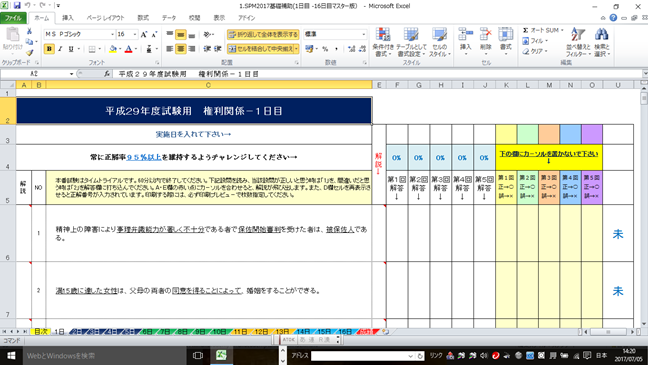The height and width of the screenshot is (365, 648).
Task: Click the AutoSum sigma icon
Action: (525, 31)
